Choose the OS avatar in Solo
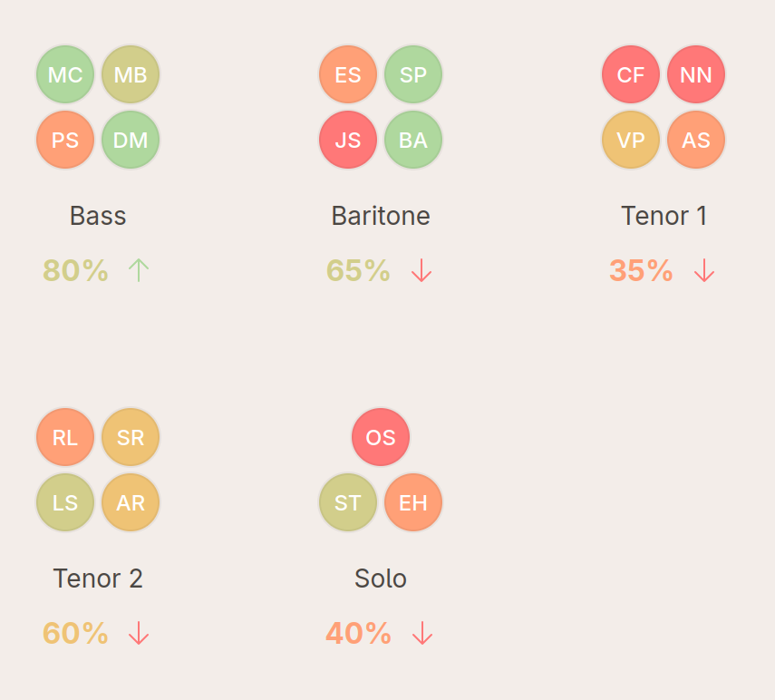 [381, 437]
